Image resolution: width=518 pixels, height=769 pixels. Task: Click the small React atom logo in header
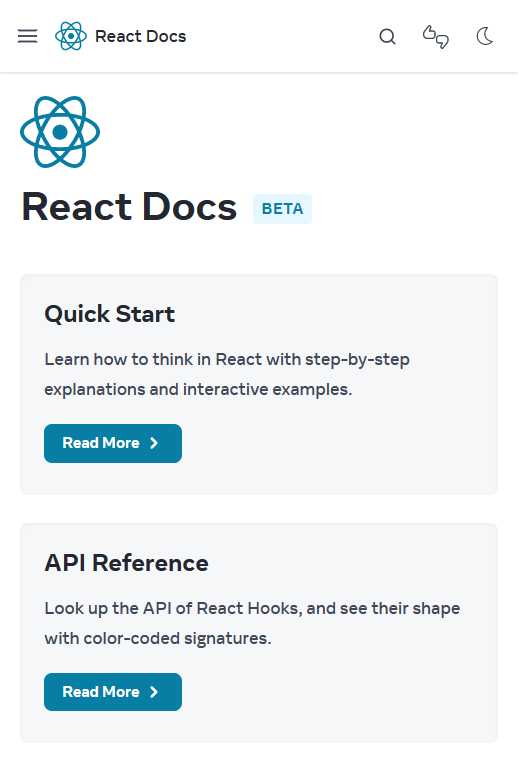coord(71,36)
